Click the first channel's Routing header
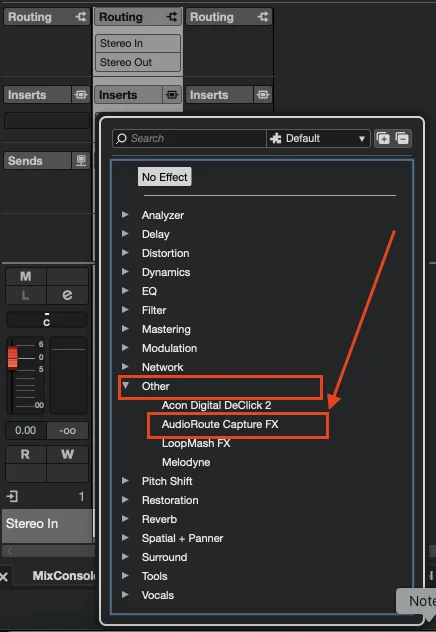Viewport: 436px width, 632px height. (47, 17)
